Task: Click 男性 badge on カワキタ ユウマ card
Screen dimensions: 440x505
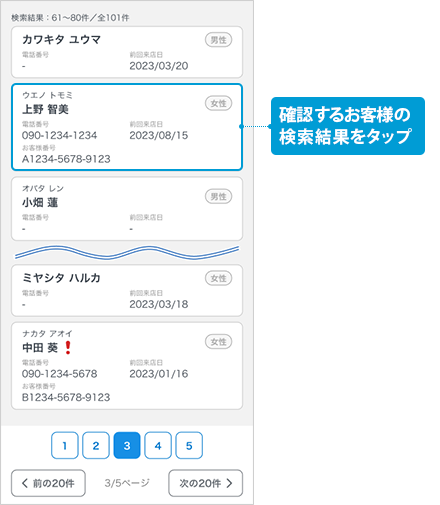Action: point(218,40)
